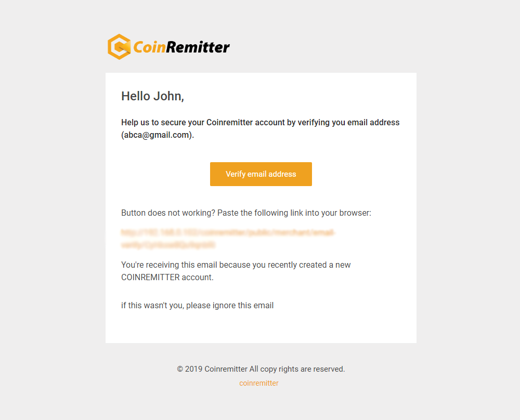
Task: Click "All copy rights are reserved." text
Action: 297,369
